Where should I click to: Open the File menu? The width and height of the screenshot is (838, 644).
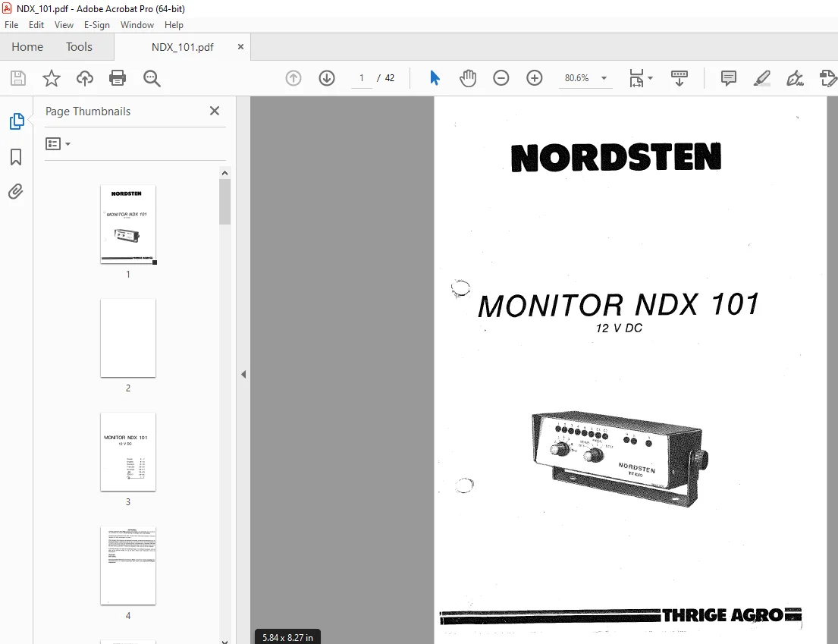point(11,24)
